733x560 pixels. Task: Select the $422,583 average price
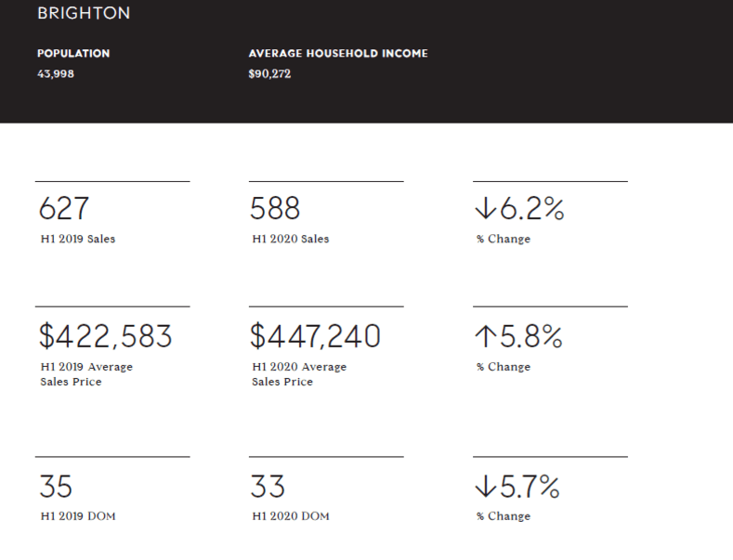click(x=106, y=336)
